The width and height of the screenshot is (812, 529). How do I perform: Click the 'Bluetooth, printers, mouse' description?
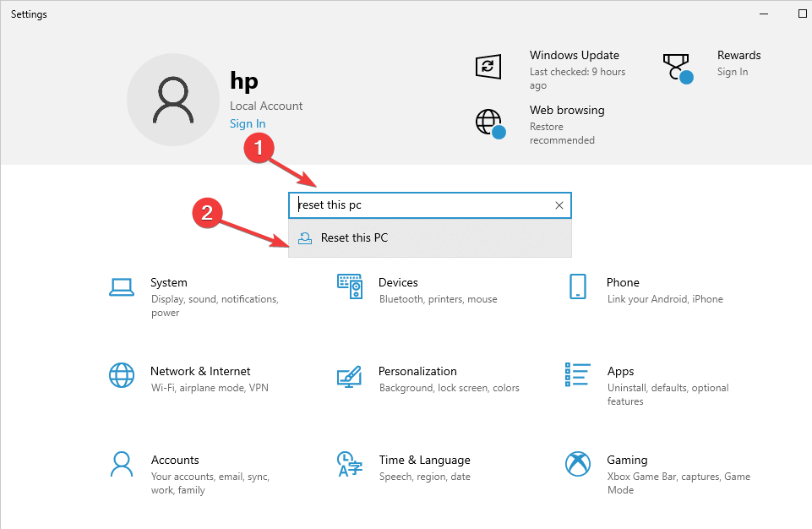pos(438,299)
